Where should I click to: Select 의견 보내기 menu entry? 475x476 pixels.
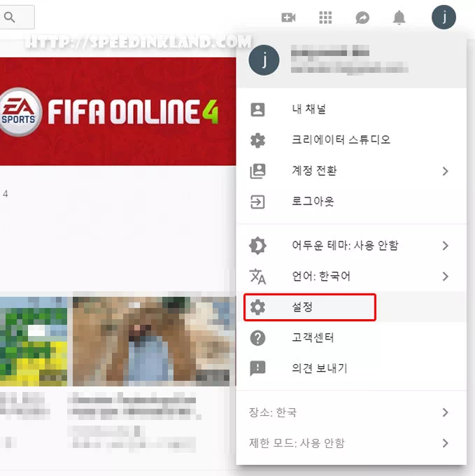[x=319, y=368]
